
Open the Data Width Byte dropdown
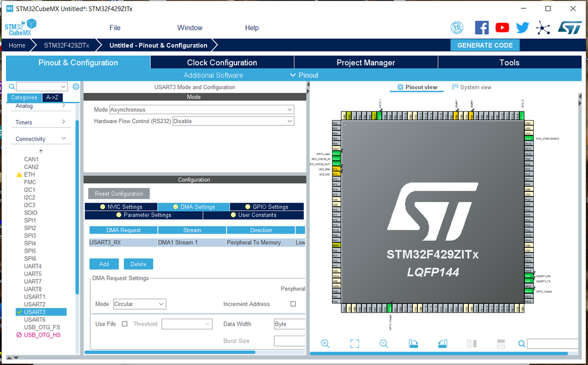click(290, 324)
